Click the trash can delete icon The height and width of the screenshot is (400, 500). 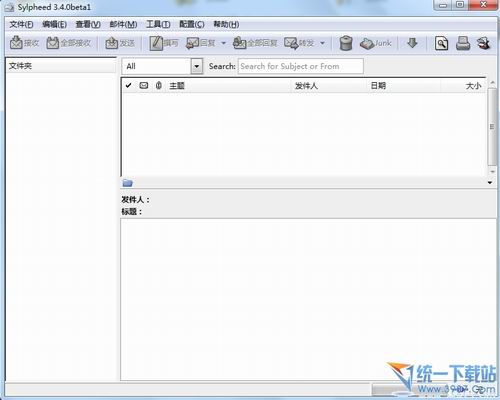tap(346, 43)
